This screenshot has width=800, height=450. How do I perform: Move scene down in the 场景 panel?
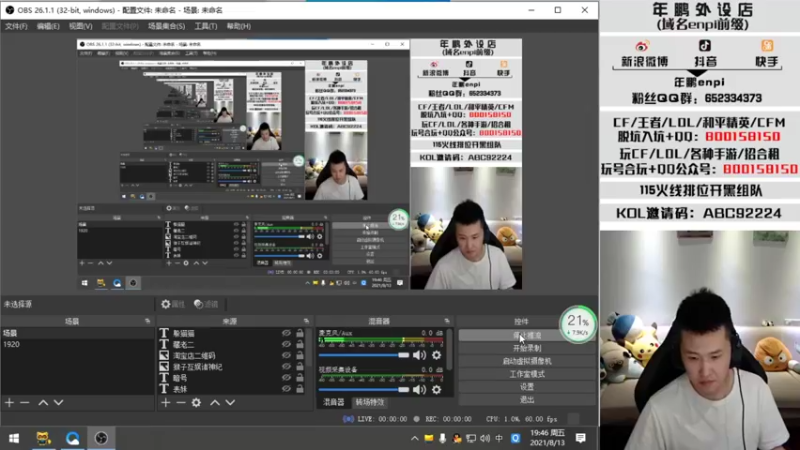59,403
